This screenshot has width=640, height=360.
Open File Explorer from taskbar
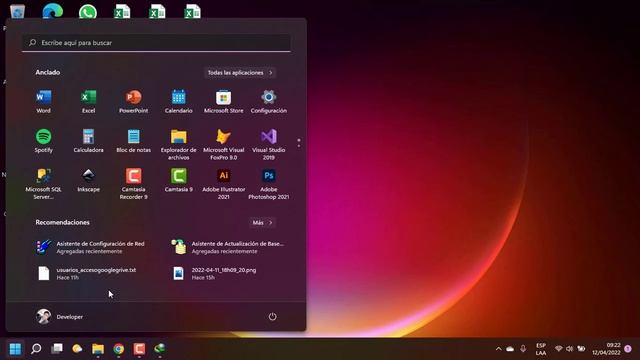(98, 349)
